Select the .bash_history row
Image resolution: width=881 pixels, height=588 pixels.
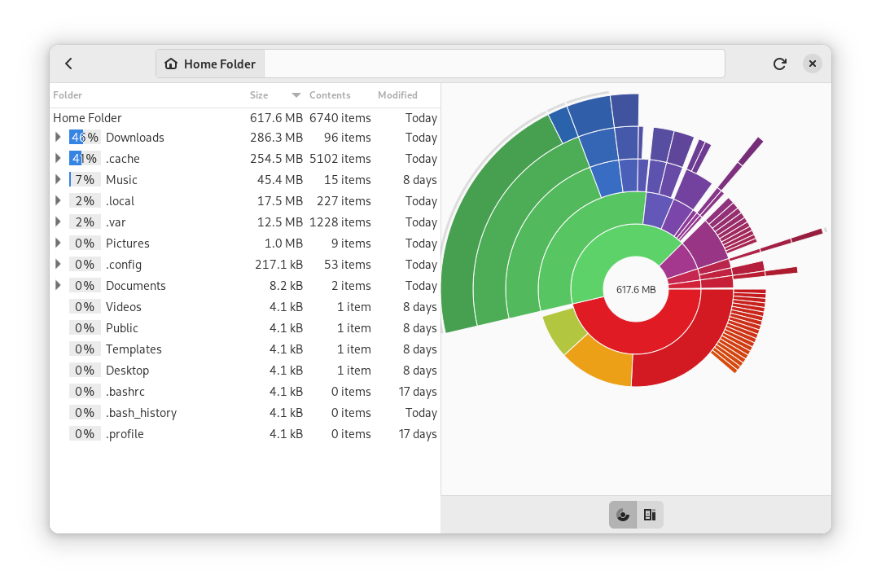coord(141,413)
